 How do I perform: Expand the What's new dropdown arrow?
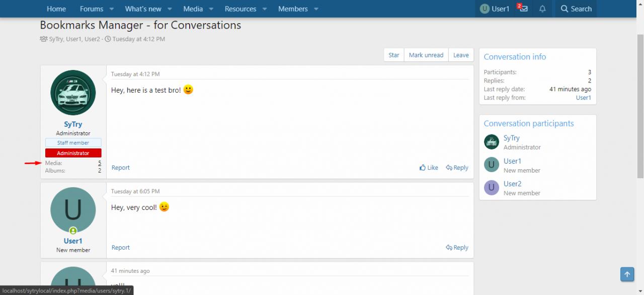[170, 9]
